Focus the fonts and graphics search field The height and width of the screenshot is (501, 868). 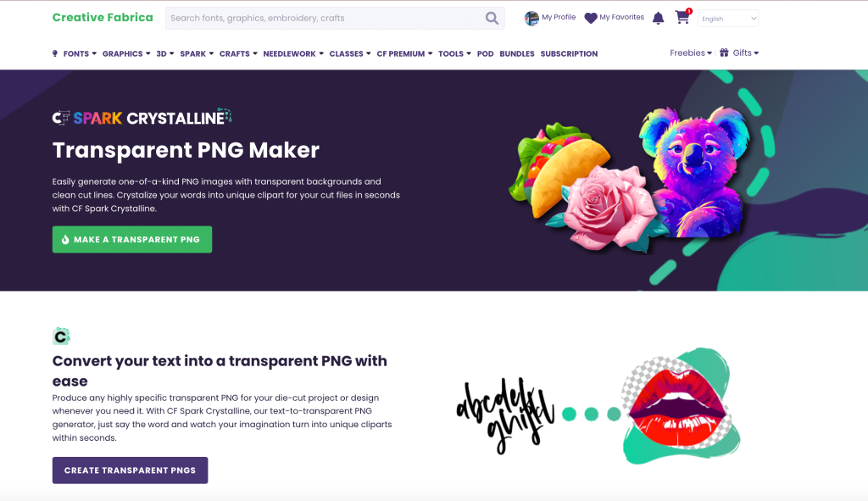325,19
